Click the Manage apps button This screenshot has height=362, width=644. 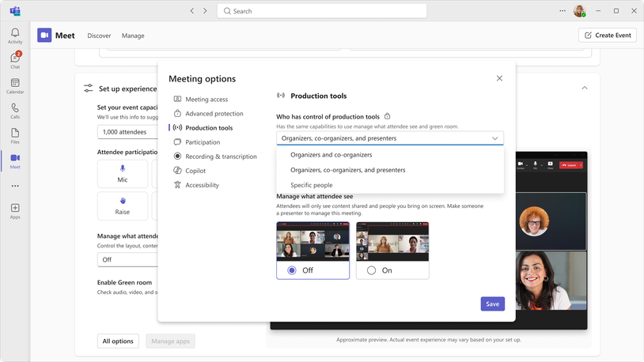[x=170, y=341]
